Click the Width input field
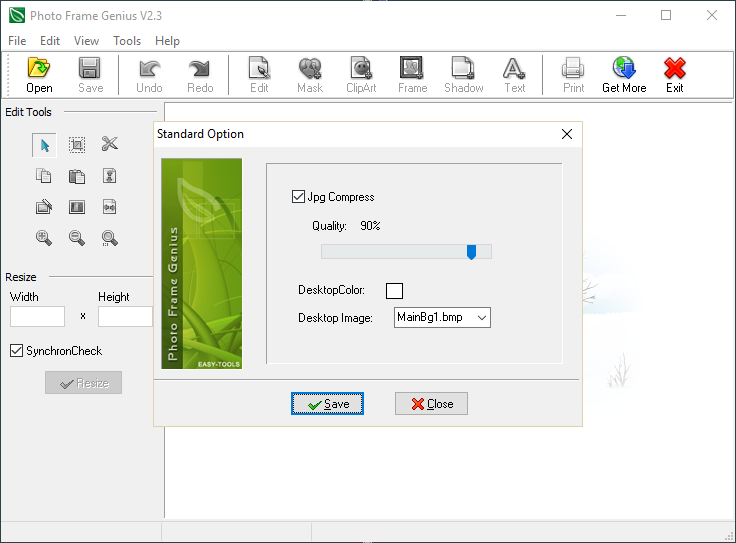This screenshot has height=543, width=736. (38, 316)
